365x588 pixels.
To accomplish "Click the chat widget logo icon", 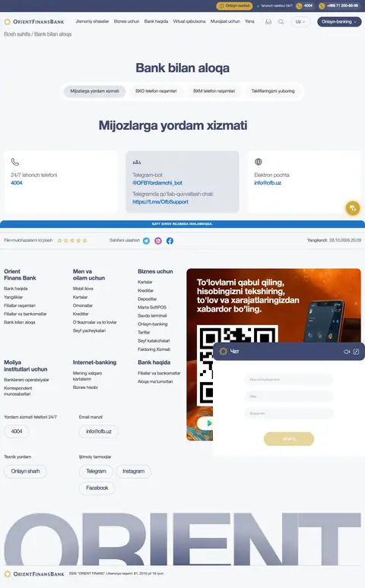I will pyautogui.click(x=224, y=352).
